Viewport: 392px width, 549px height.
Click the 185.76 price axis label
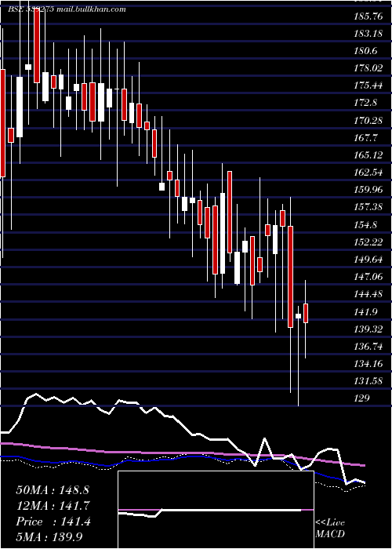coord(368,16)
